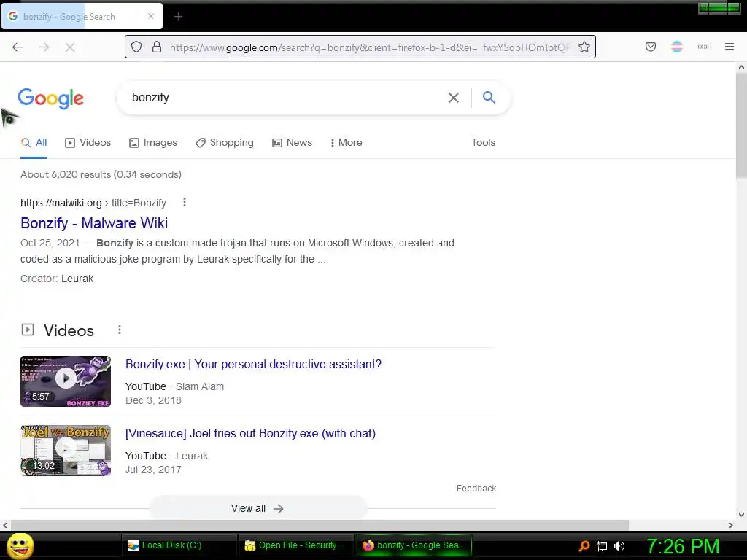Image resolution: width=747 pixels, height=560 pixels.
Task: Click the About 6,020 results text
Action: point(101,174)
